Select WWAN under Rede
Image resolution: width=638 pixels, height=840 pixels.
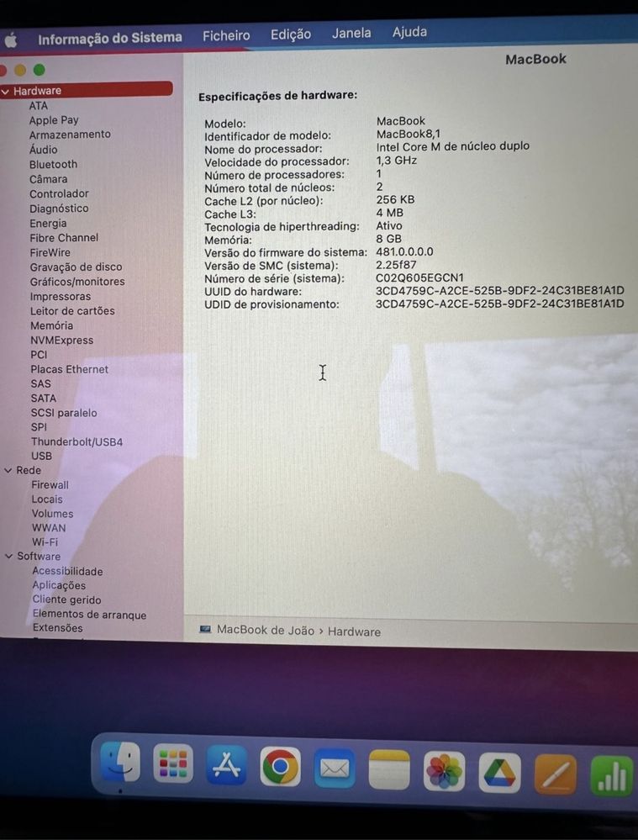(49, 528)
